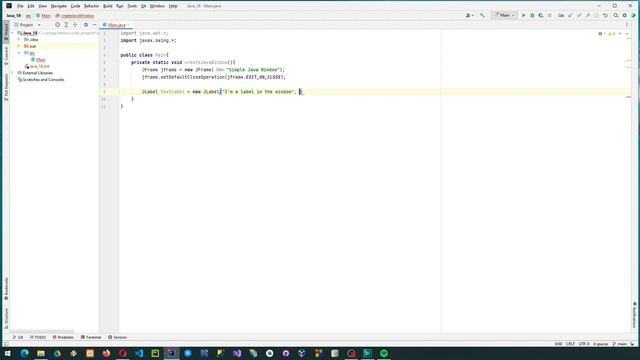The width and height of the screenshot is (640, 360).
Task: Open Visual Studio Code from the taskbar
Action: click(x=139, y=353)
